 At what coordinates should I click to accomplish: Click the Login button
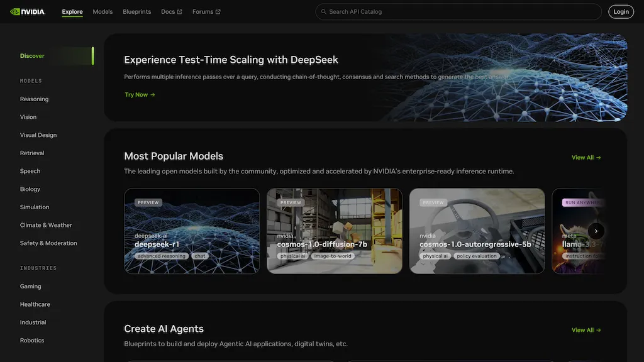pyautogui.click(x=621, y=12)
